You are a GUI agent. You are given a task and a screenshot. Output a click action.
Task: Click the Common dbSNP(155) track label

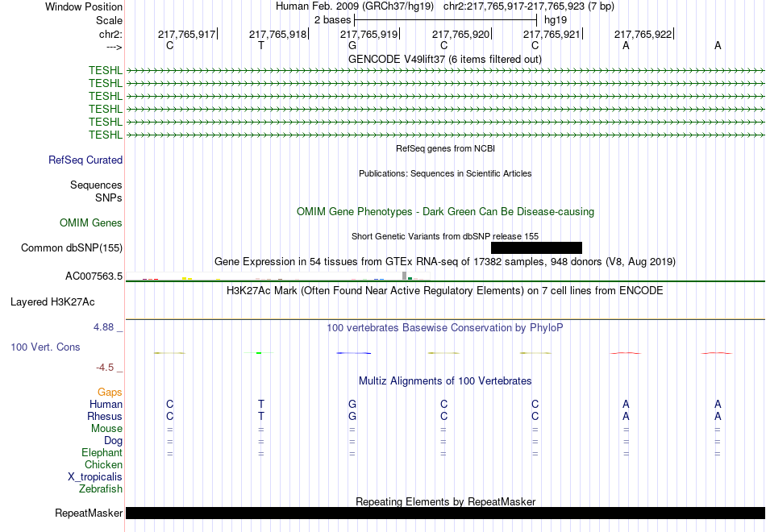[x=72, y=247]
